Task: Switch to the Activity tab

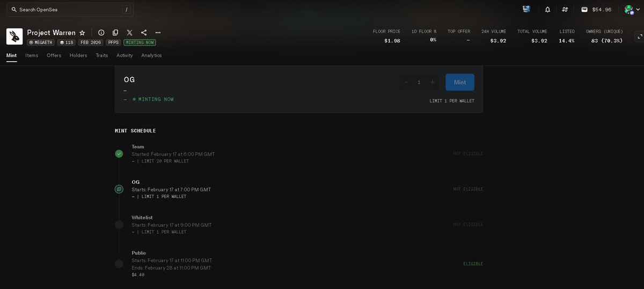Action: coord(125,55)
